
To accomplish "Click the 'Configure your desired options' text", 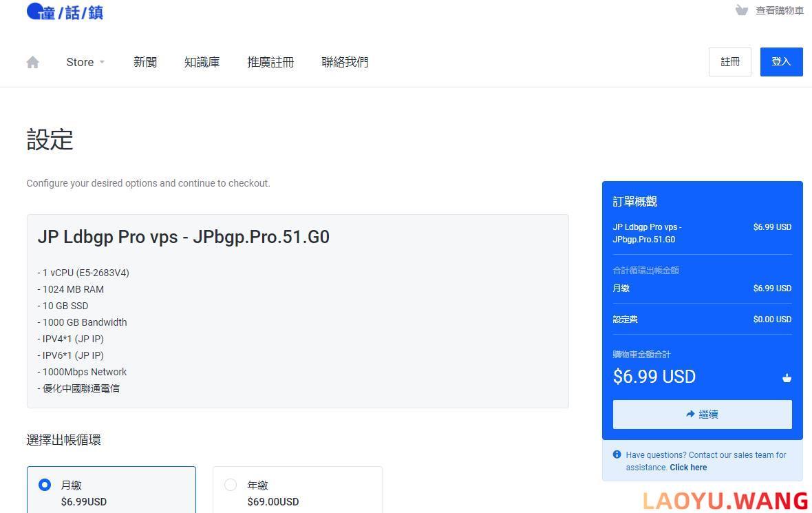I will click(x=148, y=183).
